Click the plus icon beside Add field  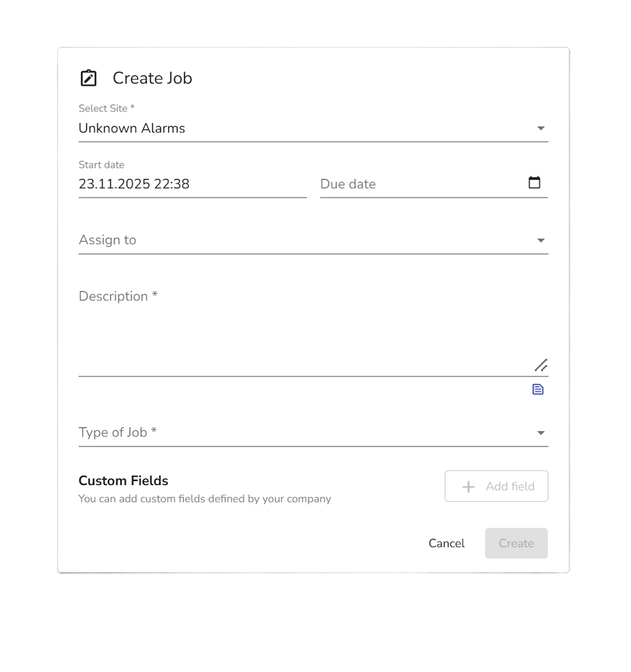(x=468, y=487)
